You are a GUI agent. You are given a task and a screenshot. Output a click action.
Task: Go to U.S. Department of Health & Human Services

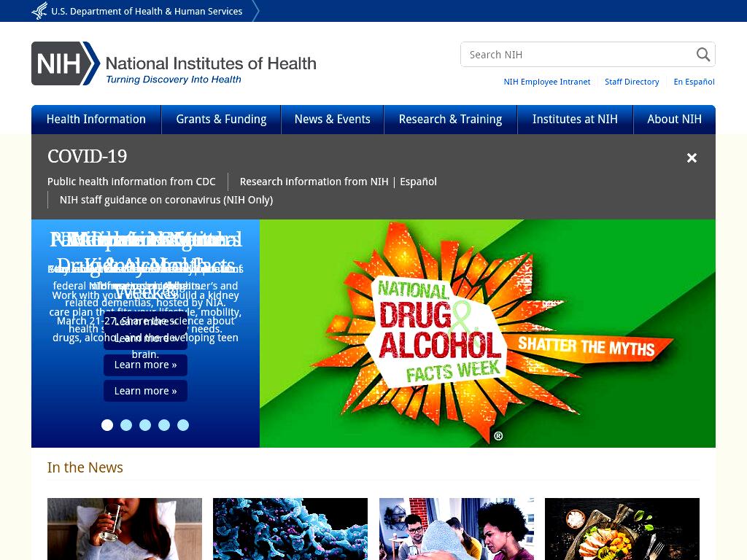[x=147, y=11]
